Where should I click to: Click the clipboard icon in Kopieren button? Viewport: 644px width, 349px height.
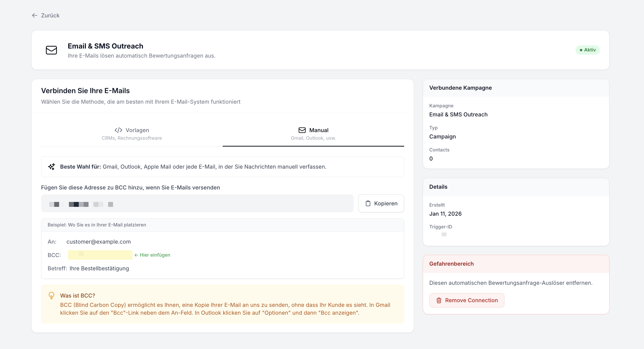pyautogui.click(x=368, y=203)
